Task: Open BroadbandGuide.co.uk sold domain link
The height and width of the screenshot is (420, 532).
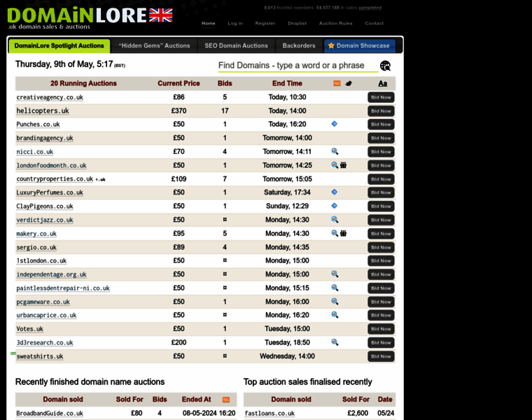Action: click(50, 413)
